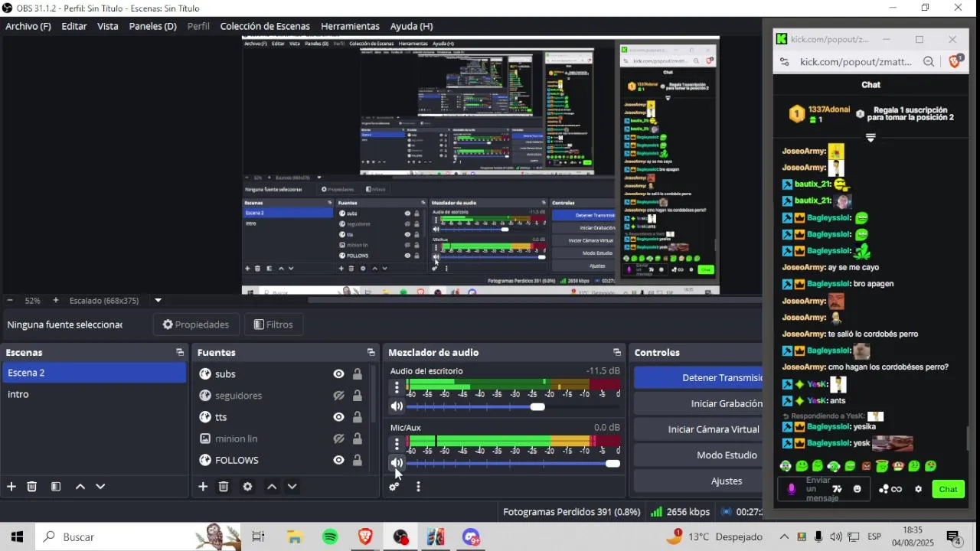980x551 pixels.
Task: Zoom out preview with minus icon
Action: [x=10, y=301]
